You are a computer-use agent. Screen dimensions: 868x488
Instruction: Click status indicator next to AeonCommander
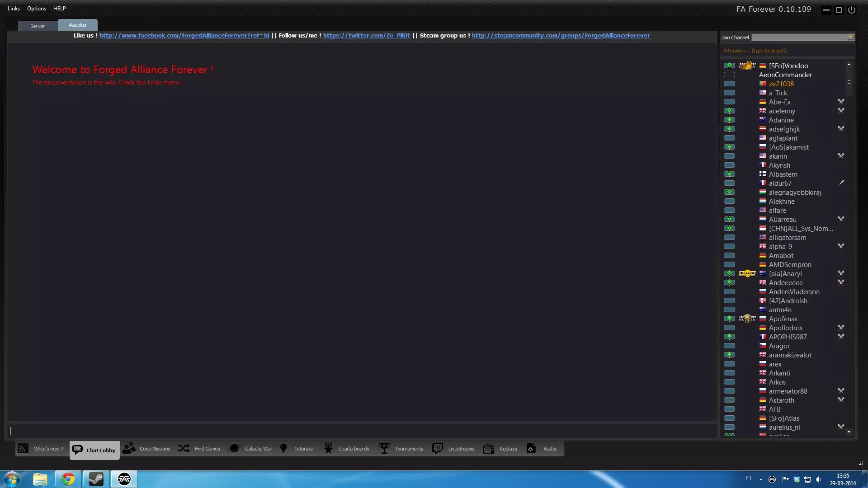click(729, 75)
